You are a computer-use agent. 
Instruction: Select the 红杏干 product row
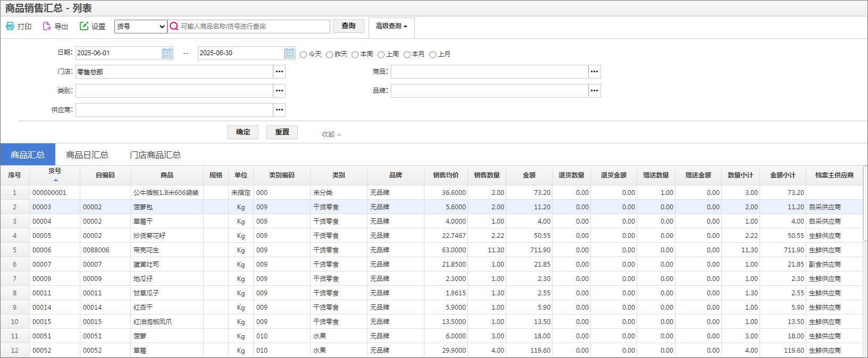click(x=431, y=307)
